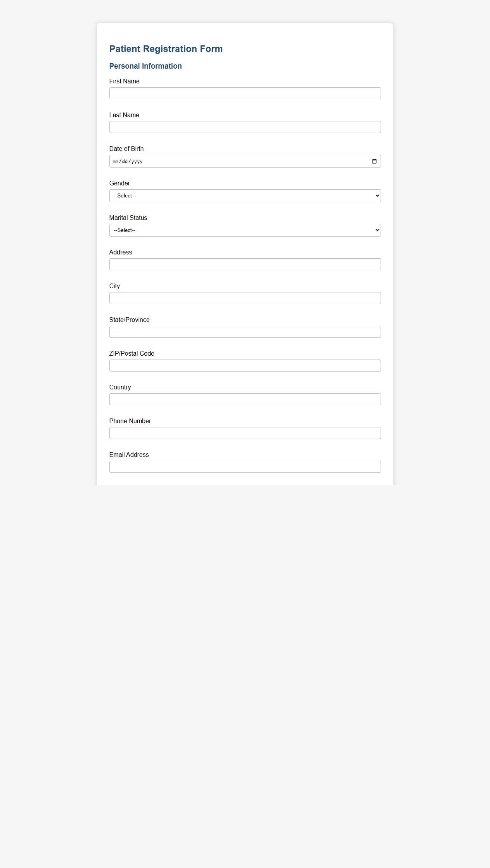
Task: Click into the First Name field
Action: click(245, 93)
